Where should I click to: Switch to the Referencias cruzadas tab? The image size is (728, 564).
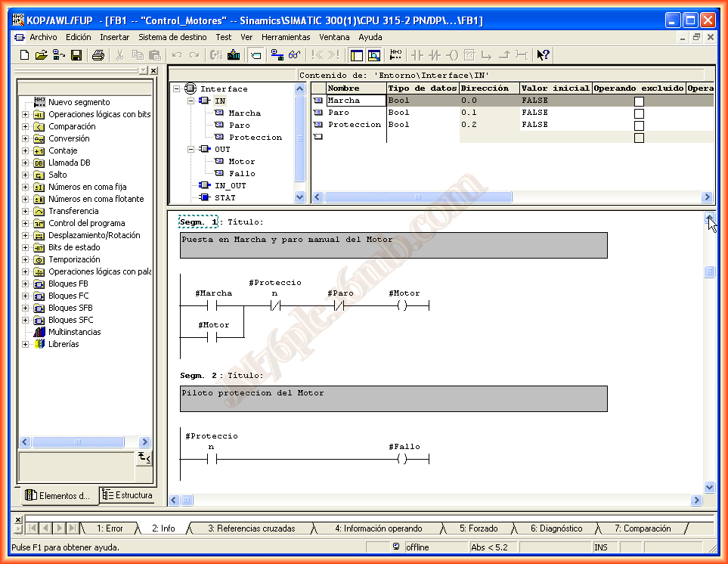[x=251, y=528]
